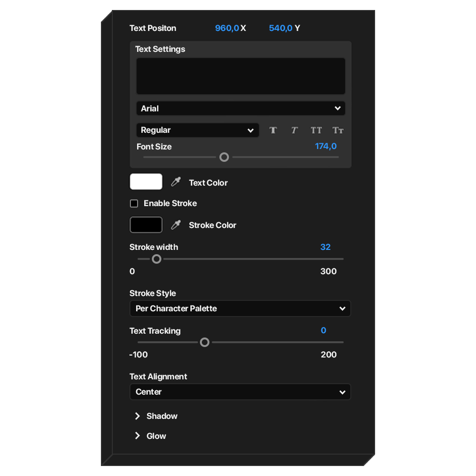Viewport: 476px width, 476px height.
Task: Click the Stroke width slider handle
Action: [157, 259]
